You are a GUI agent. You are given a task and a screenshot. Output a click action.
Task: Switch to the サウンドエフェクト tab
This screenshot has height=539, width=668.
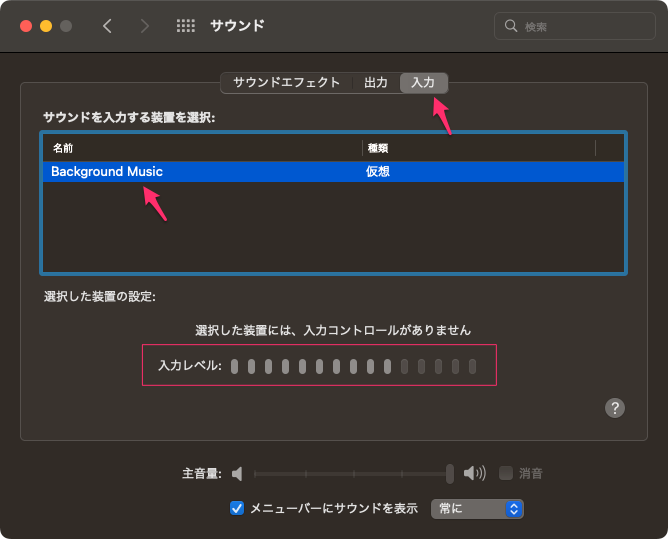pyautogui.click(x=286, y=83)
